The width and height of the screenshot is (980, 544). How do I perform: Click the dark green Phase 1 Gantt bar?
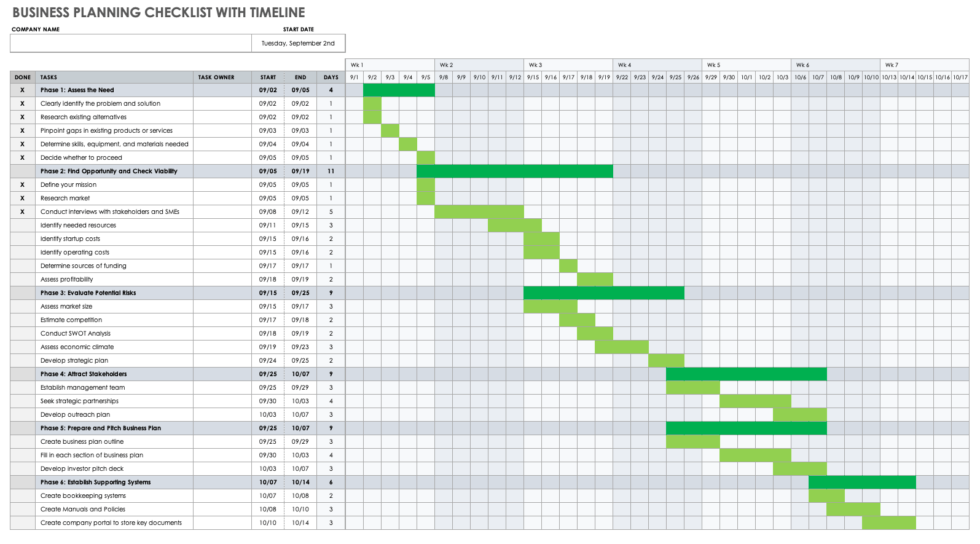[x=399, y=90]
